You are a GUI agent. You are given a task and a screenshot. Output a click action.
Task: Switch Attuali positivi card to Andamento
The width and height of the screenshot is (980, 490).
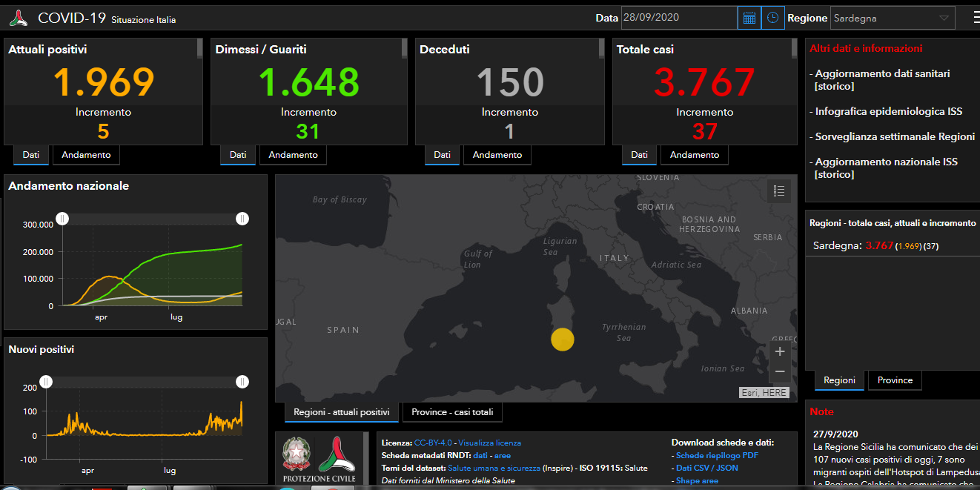[86, 155]
